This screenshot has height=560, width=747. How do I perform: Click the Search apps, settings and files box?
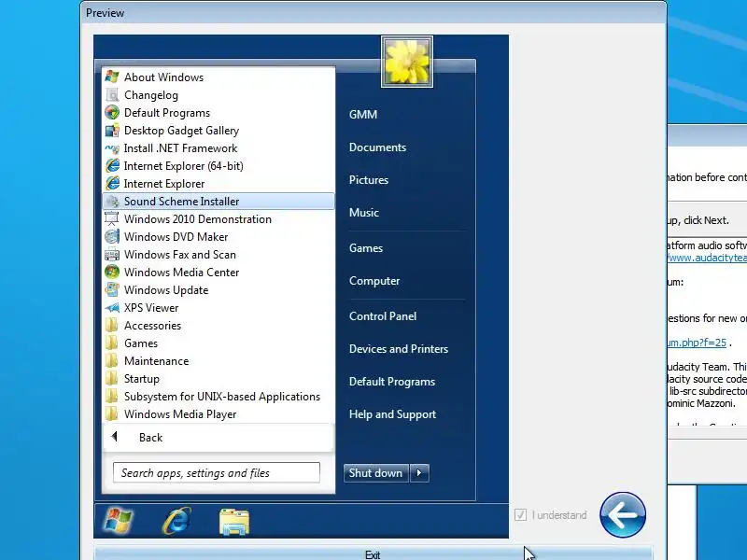click(x=217, y=472)
